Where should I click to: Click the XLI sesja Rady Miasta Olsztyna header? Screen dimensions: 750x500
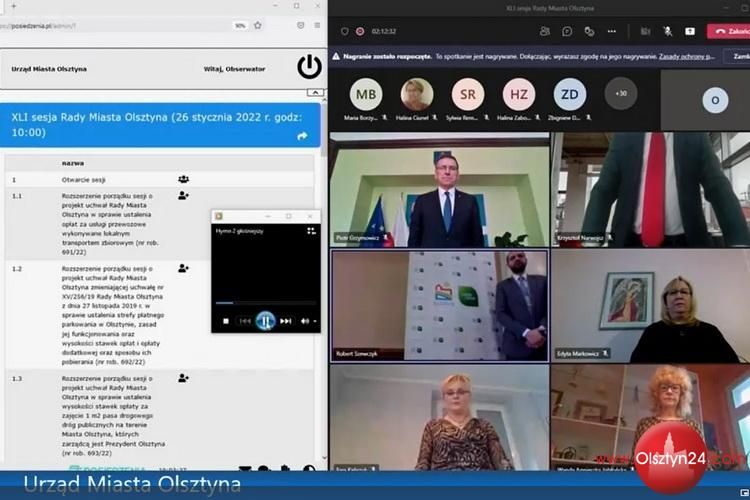click(x=160, y=125)
